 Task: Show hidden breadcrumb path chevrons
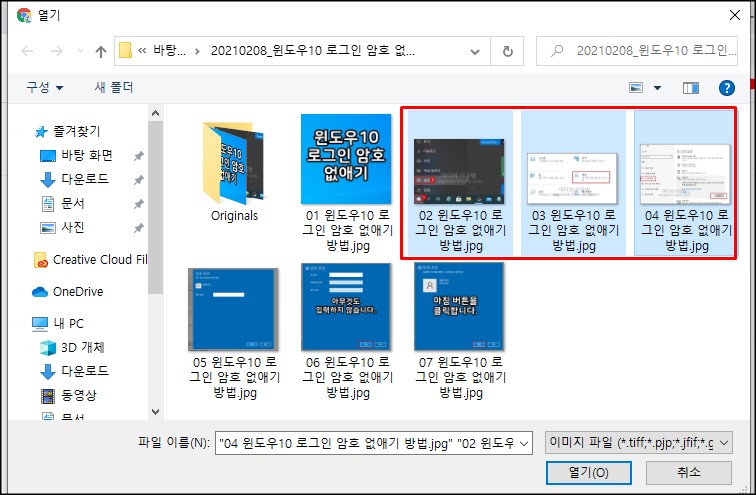coord(142,51)
